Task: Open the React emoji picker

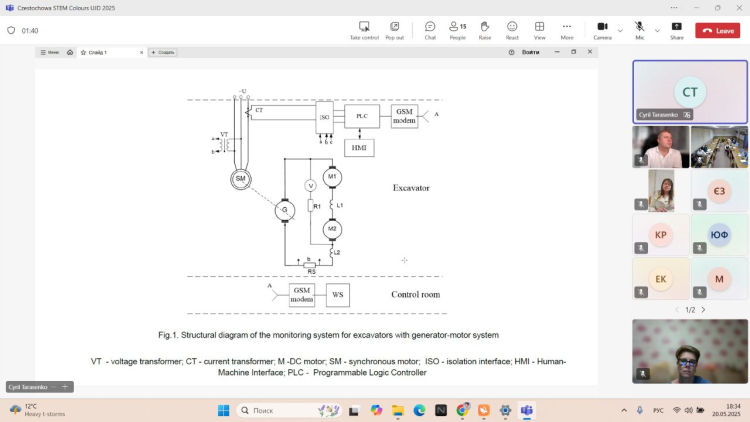Action: [x=512, y=30]
